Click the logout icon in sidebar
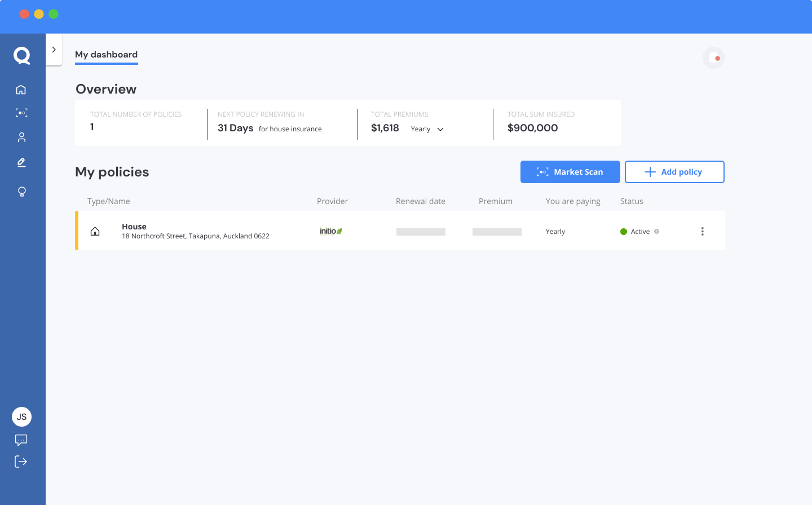Screen dimensions: 812x505 pos(21,462)
